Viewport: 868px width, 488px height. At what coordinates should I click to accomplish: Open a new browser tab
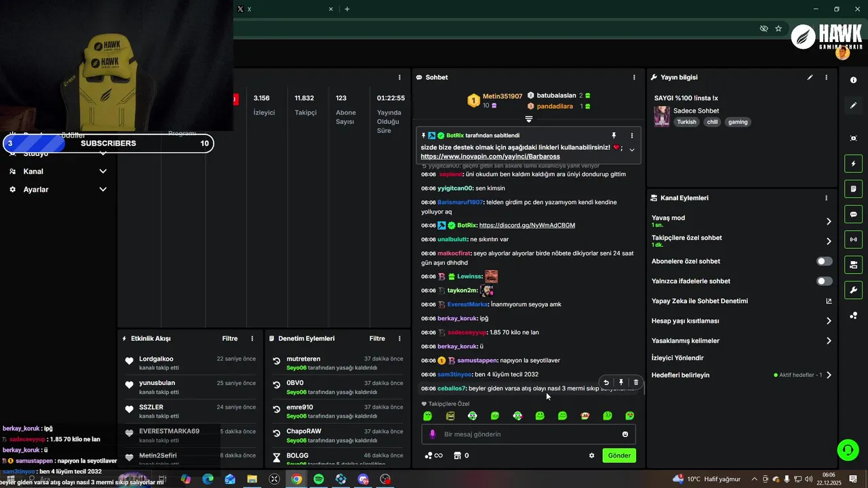pyautogui.click(x=347, y=9)
